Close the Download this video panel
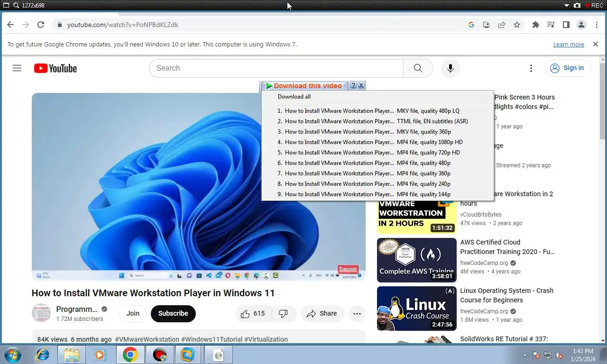 click(361, 85)
